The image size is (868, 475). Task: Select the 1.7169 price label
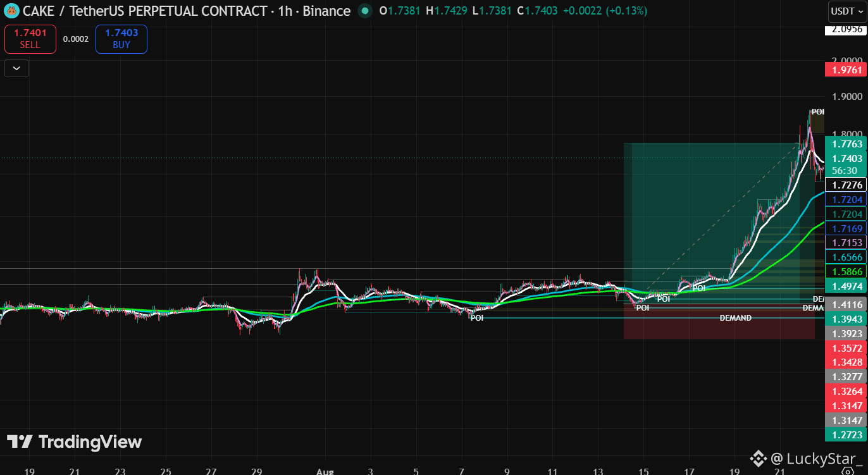847,228
